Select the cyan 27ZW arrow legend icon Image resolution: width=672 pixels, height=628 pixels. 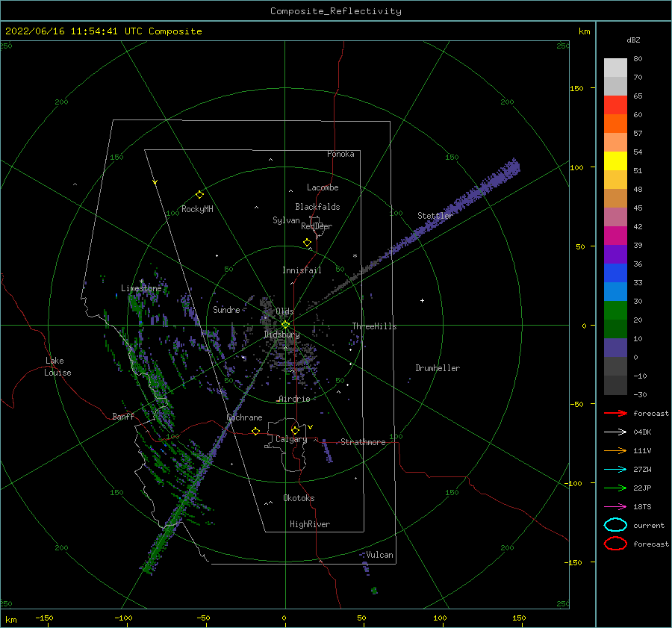615,469
